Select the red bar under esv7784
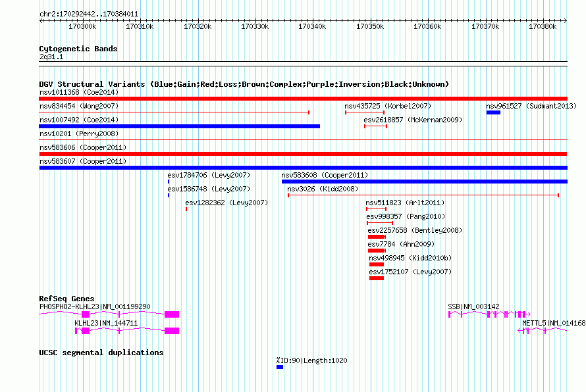The image size is (586, 392). [377, 251]
